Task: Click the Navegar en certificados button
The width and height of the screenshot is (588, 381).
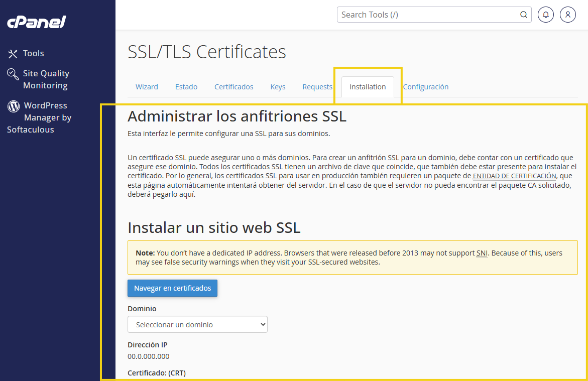Action: pos(172,288)
